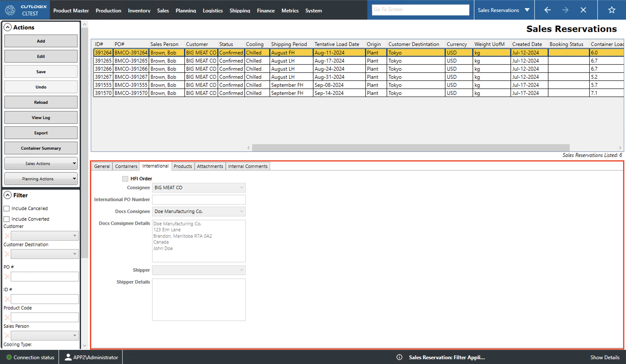Screen dimensions: 626x364
Task: Click the info icon in the status bar
Action: click(399, 357)
